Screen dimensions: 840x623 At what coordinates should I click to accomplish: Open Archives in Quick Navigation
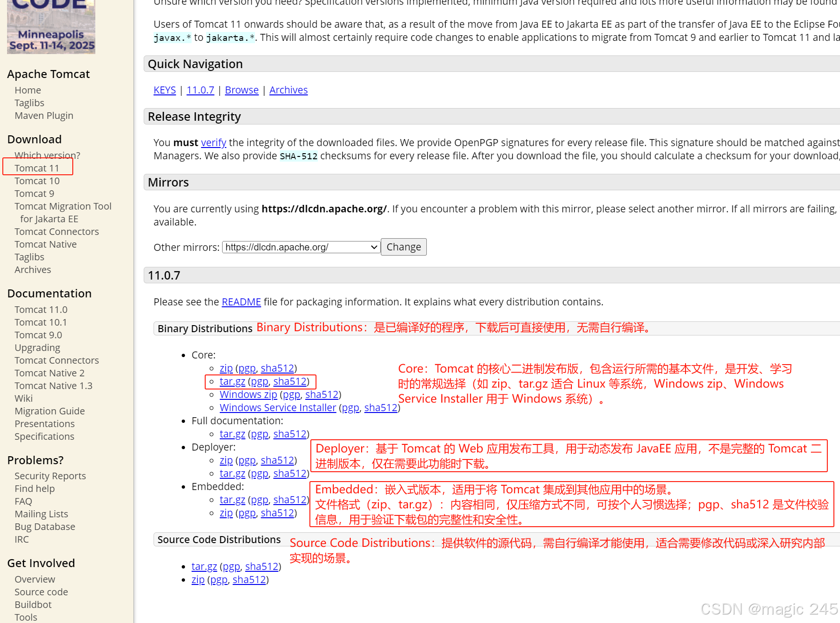(x=289, y=90)
